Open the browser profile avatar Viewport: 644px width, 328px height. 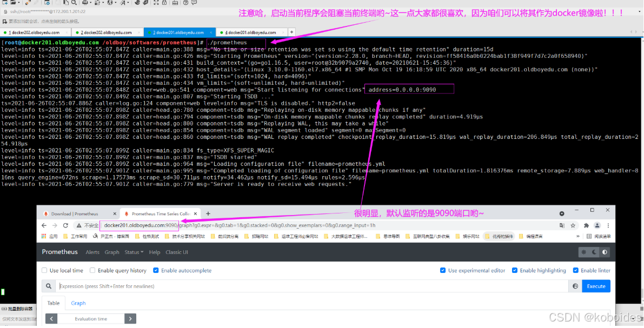pyautogui.click(x=597, y=225)
